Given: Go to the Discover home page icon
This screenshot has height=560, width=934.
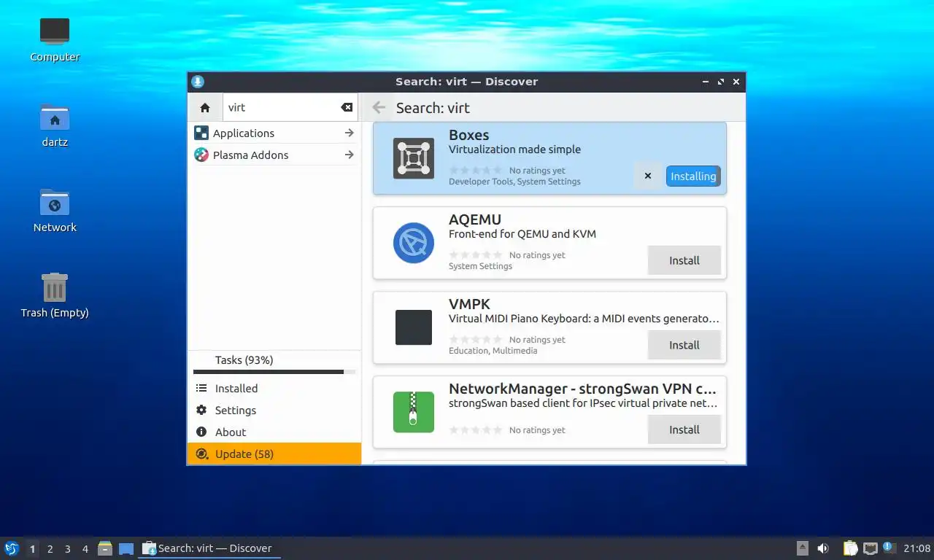Looking at the screenshot, I should [x=204, y=107].
